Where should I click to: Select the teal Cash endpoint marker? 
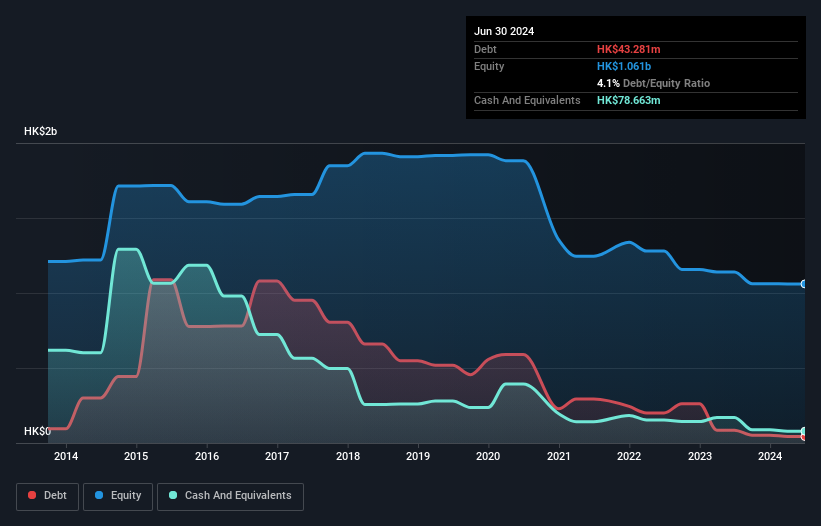804,431
